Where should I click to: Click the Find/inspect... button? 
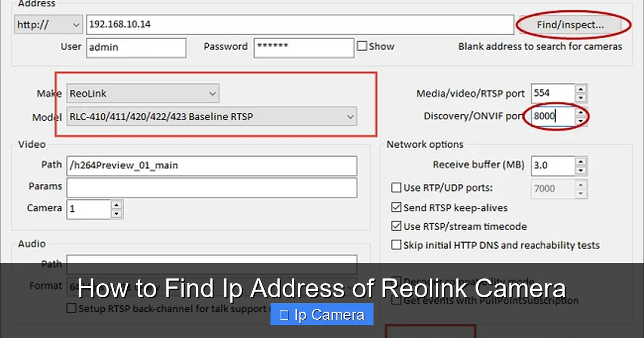(x=570, y=24)
